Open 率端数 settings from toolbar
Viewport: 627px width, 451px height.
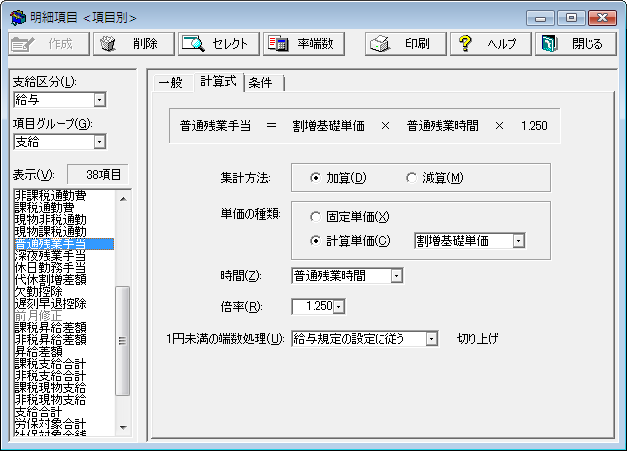click(304, 44)
